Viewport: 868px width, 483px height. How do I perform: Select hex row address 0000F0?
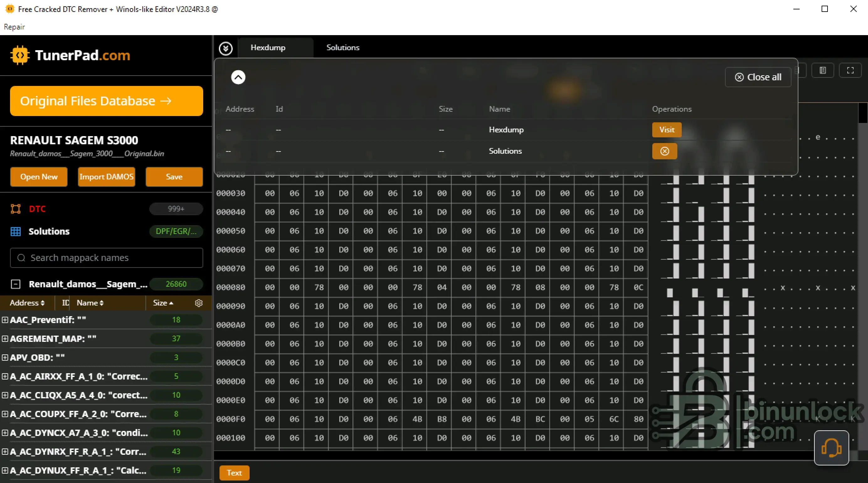231,419
